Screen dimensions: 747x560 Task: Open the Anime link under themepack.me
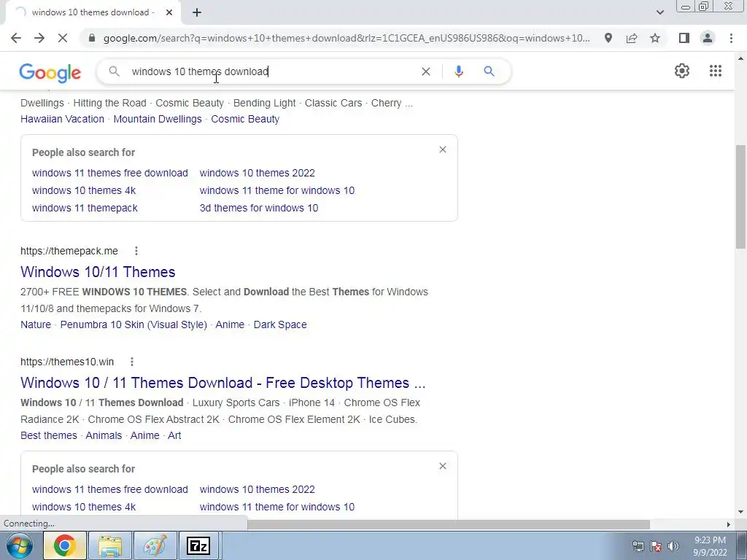(230, 324)
